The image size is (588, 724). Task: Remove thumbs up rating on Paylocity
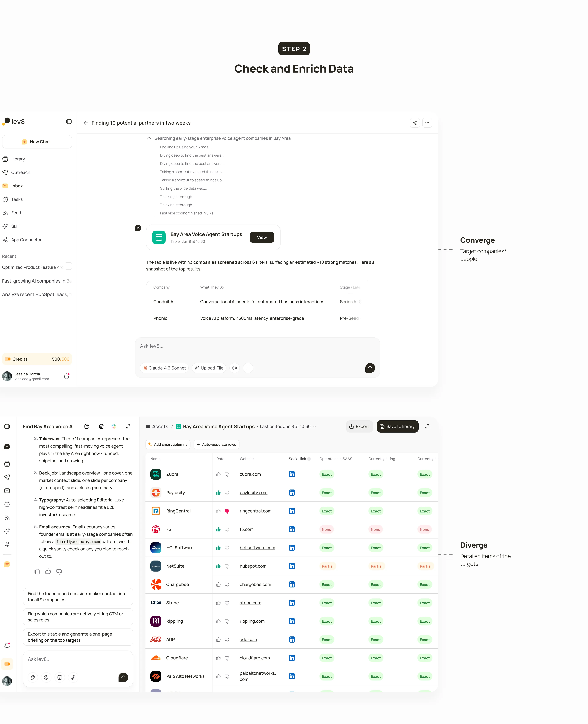[219, 492]
